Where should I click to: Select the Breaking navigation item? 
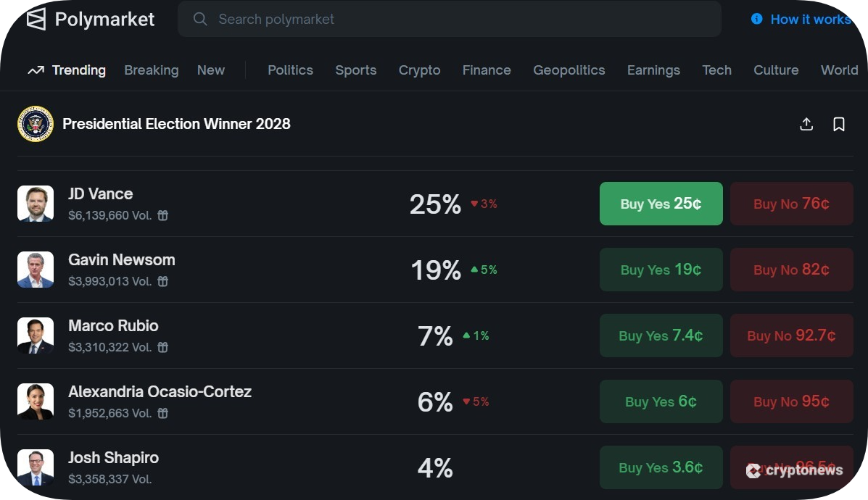152,70
